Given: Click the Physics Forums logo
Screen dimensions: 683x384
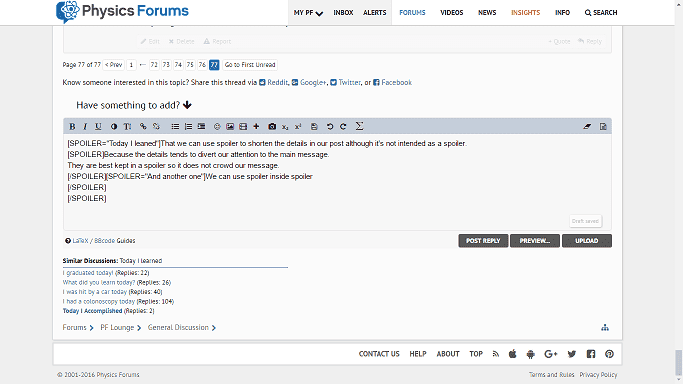Looking at the screenshot, I should coord(122,12).
